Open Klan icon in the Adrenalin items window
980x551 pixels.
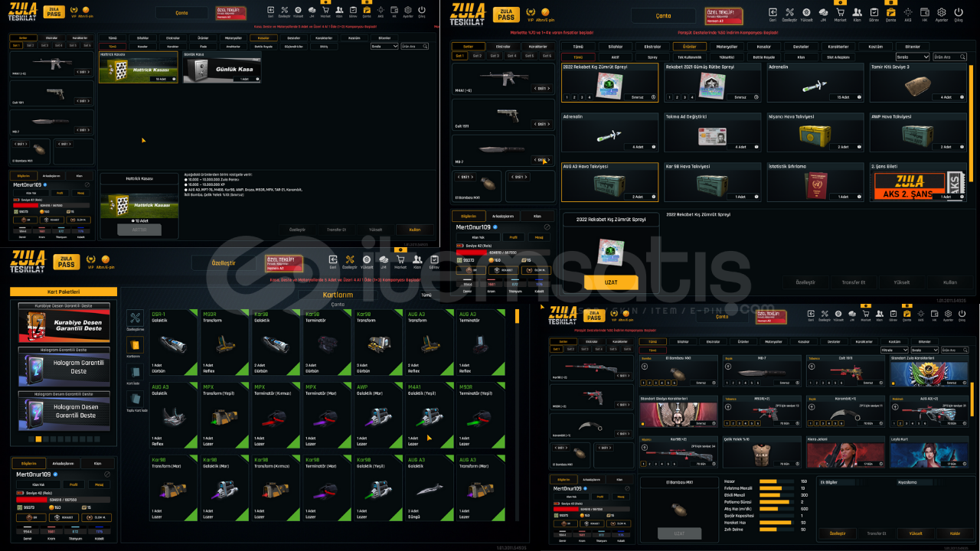tap(856, 14)
